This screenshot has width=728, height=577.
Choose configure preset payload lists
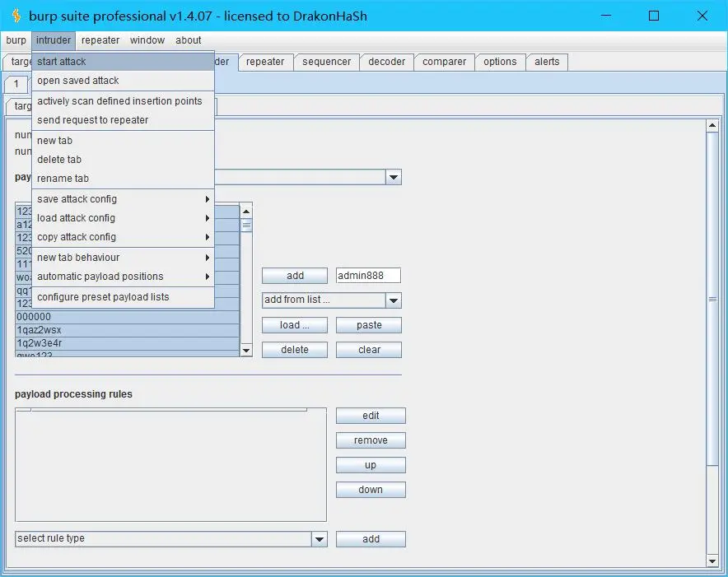point(123,296)
